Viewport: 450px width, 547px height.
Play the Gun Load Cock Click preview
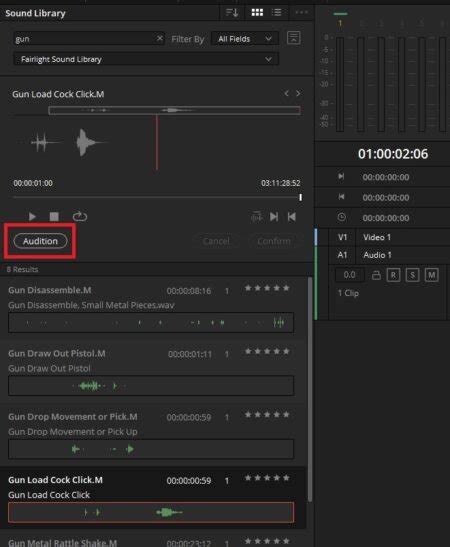(x=32, y=217)
